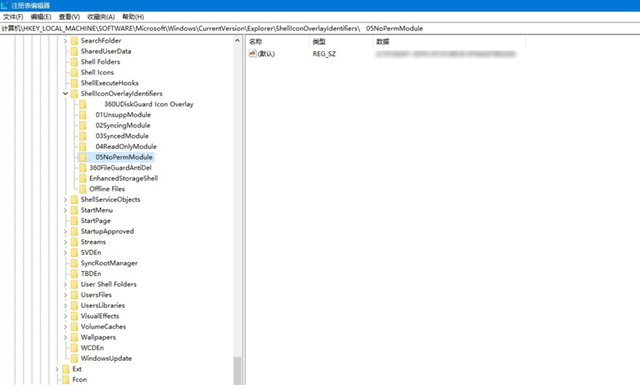This screenshot has height=385, width=640.
Task: Expand the User Shell Folders key
Action: click(65, 285)
